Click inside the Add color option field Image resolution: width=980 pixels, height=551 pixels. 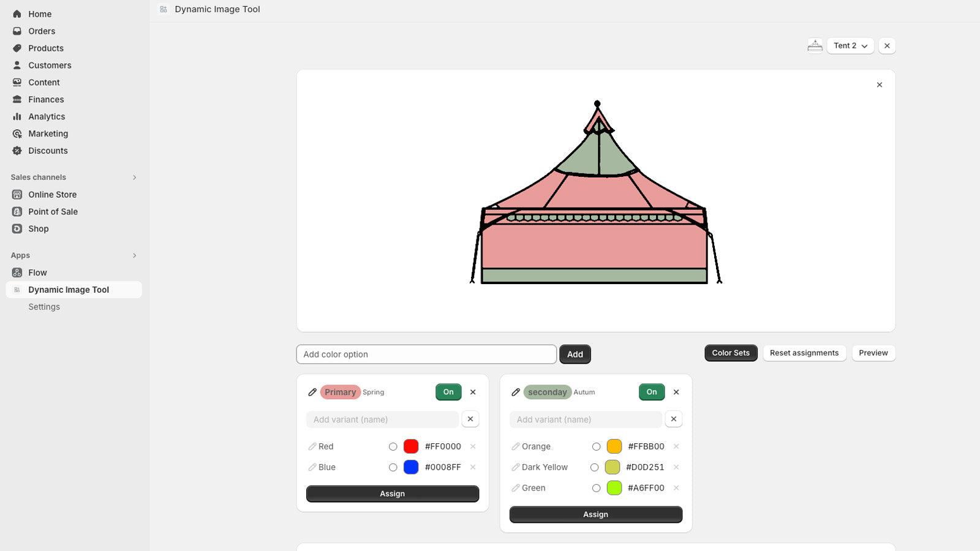coord(426,354)
